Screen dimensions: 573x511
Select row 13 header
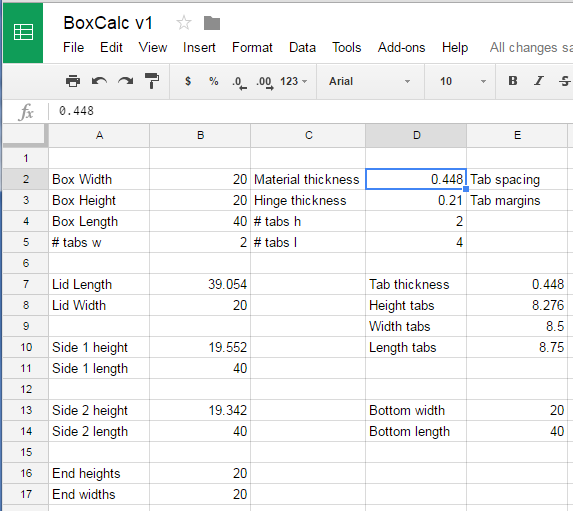pos(26,410)
